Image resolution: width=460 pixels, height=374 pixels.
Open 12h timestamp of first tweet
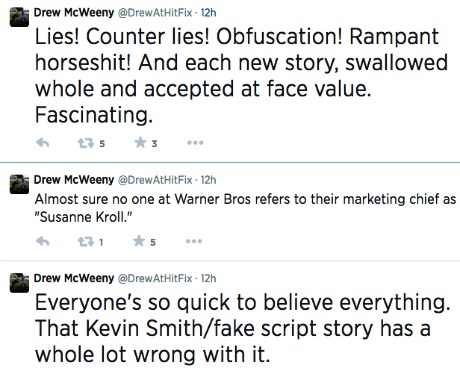pyautogui.click(x=208, y=13)
